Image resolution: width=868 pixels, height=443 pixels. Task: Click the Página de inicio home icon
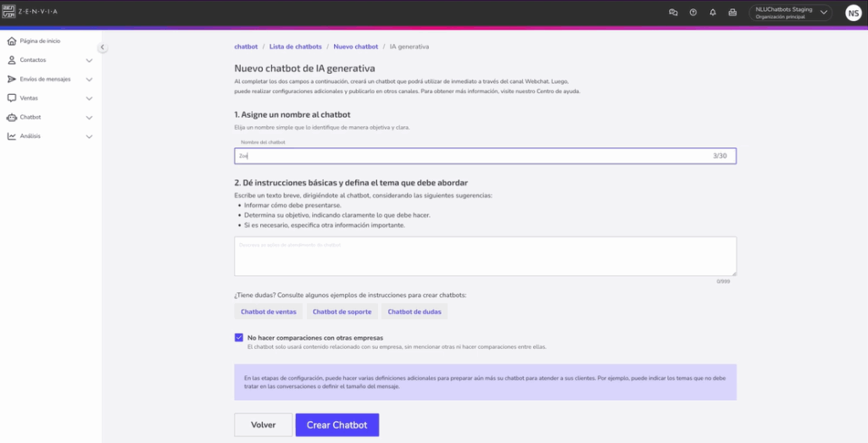tap(11, 42)
